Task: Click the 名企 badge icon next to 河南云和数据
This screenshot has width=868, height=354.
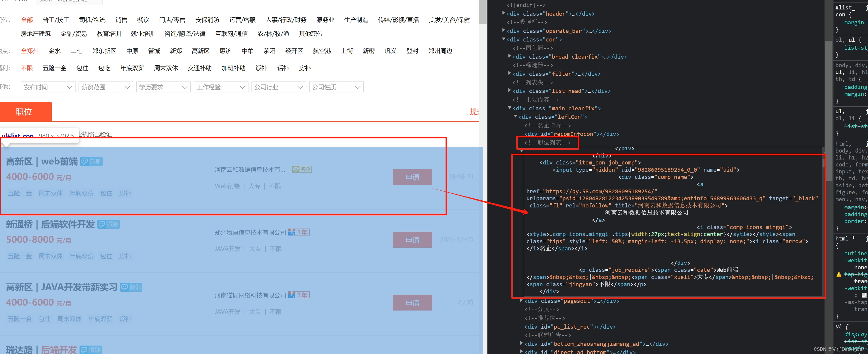Action: pyautogui.click(x=302, y=169)
